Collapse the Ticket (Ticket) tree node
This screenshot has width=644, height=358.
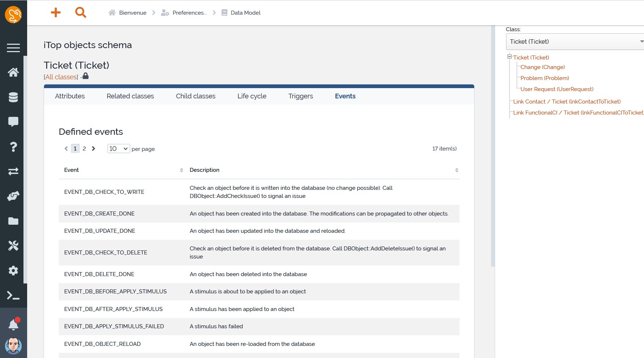[x=509, y=57]
